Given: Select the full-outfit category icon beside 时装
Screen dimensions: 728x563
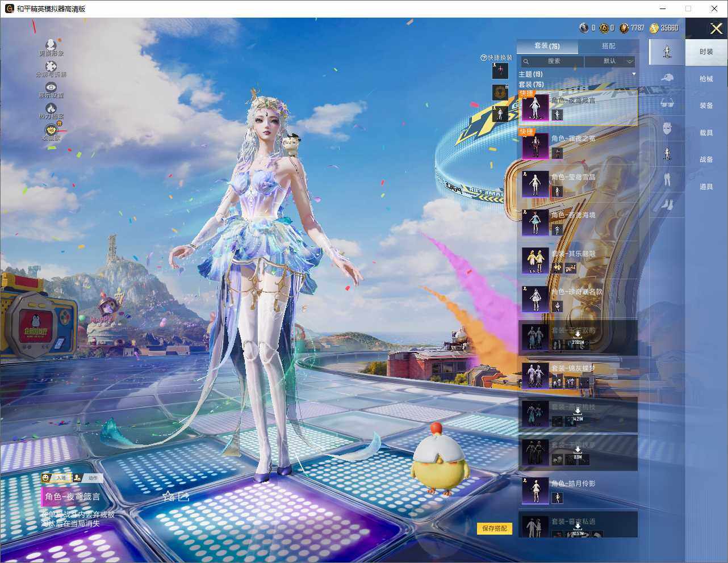Looking at the screenshot, I should pyautogui.click(x=667, y=52).
